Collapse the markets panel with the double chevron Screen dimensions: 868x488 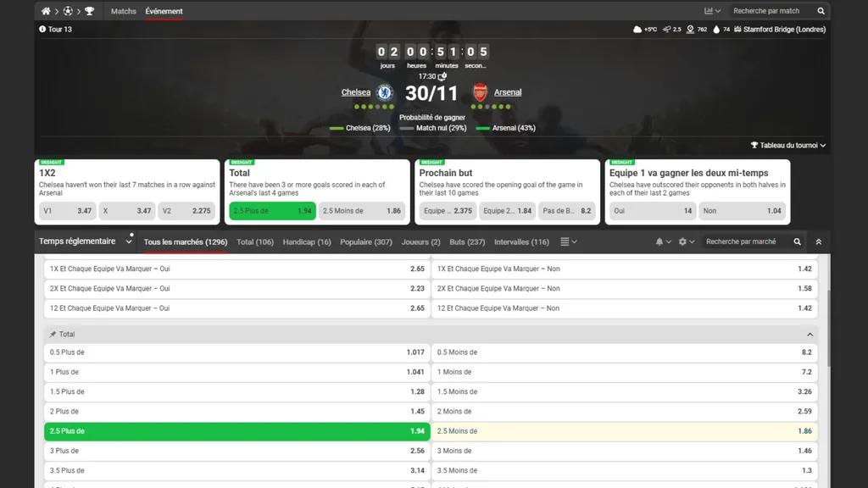coord(818,241)
